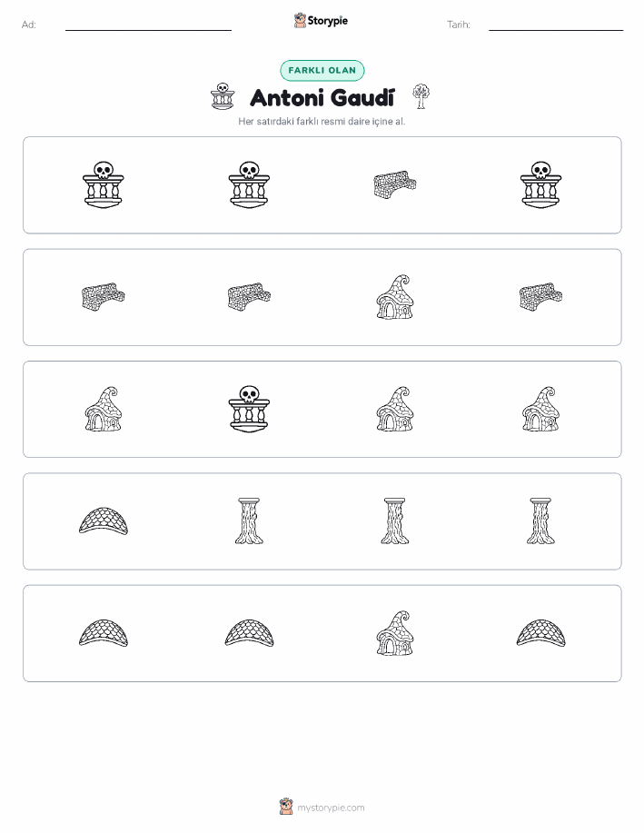Click the Storypie logo at the top
The height and width of the screenshot is (833, 644).
[321, 21]
